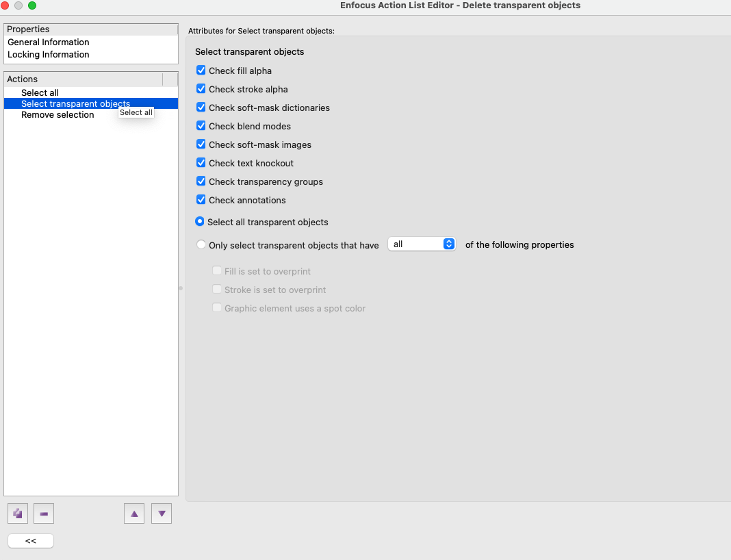Screen dimensions: 731x560
Task: Move selected action down with arrow icon
Action: click(161, 513)
